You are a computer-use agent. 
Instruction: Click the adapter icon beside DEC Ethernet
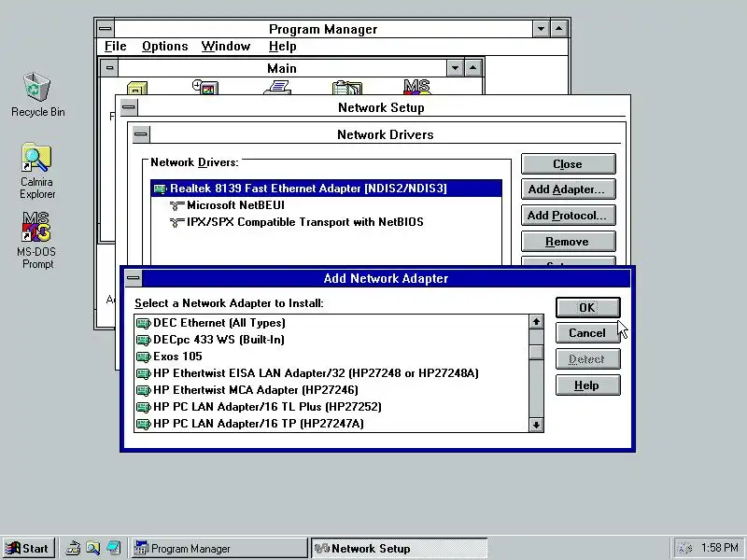point(144,323)
